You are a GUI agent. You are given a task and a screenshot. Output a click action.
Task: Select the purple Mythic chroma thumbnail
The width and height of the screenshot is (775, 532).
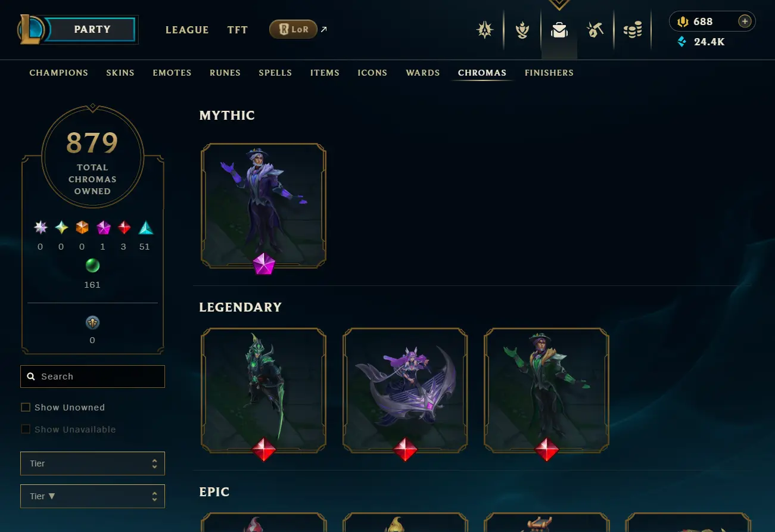[263, 205]
